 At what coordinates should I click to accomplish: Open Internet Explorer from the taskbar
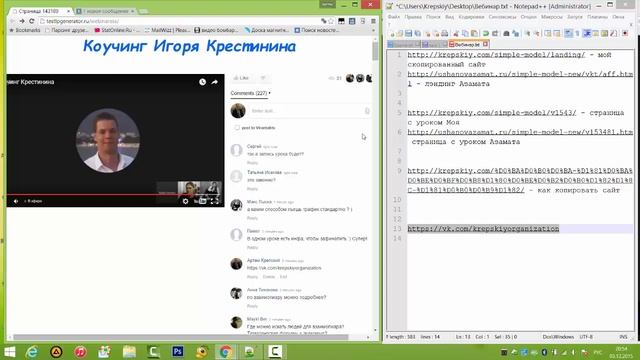point(32,352)
